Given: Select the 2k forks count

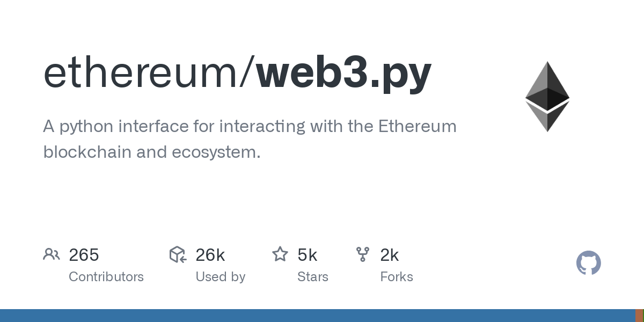Looking at the screenshot, I should click(390, 255).
